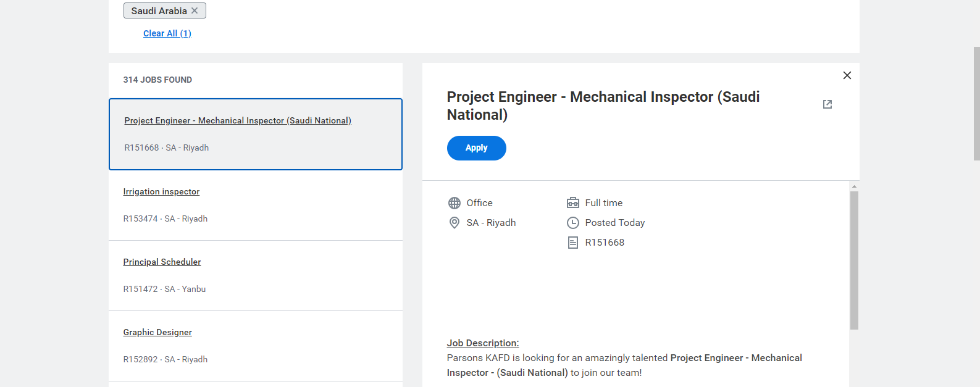The image size is (980, 387).
Task: Click the document icon beside R151668
Action: pyautogui.click(x=573, y=243)
